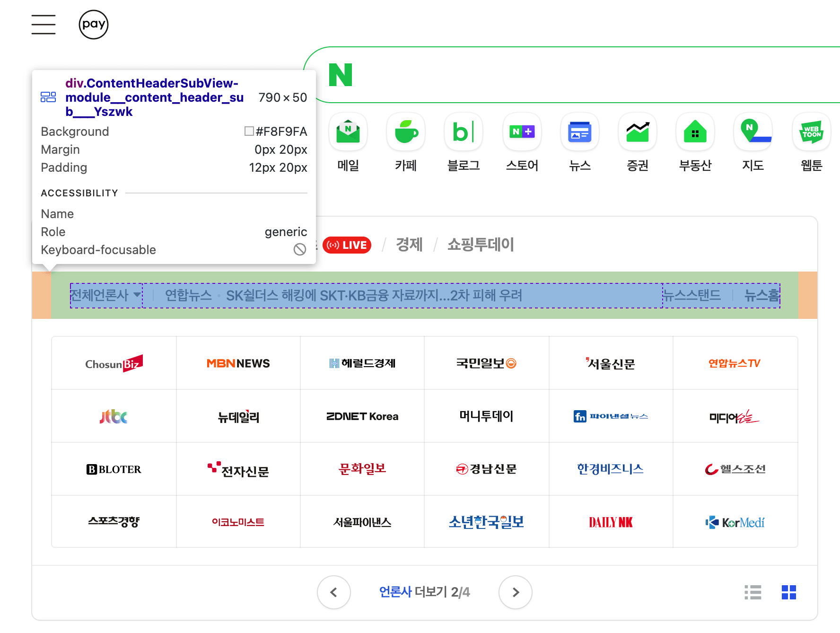The width and height of the screenshot is (840, 633).
Task: Expand the 전체언론사 dropdown
Action: pos(106,296)
